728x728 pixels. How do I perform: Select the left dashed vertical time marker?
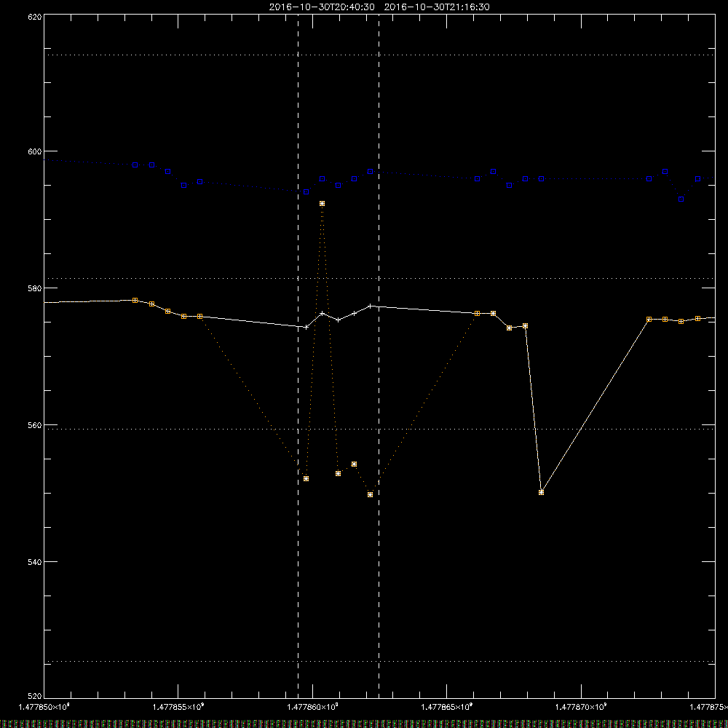point(298,356)
